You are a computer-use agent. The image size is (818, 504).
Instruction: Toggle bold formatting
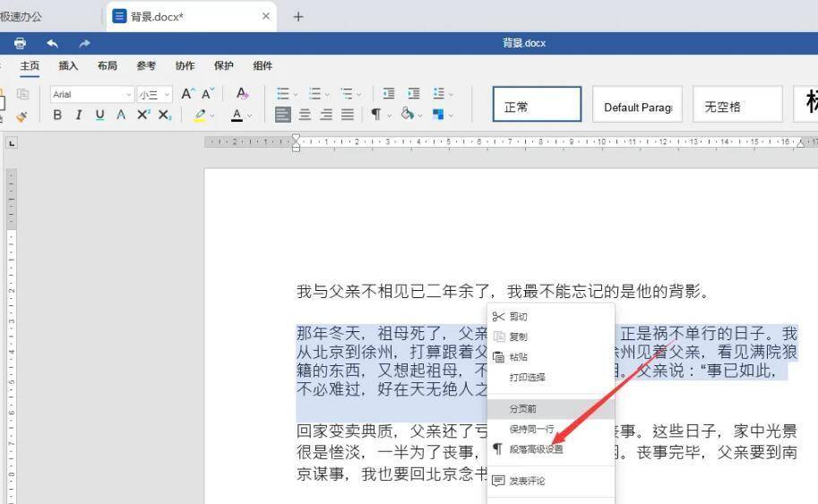[x=57, y=115]
